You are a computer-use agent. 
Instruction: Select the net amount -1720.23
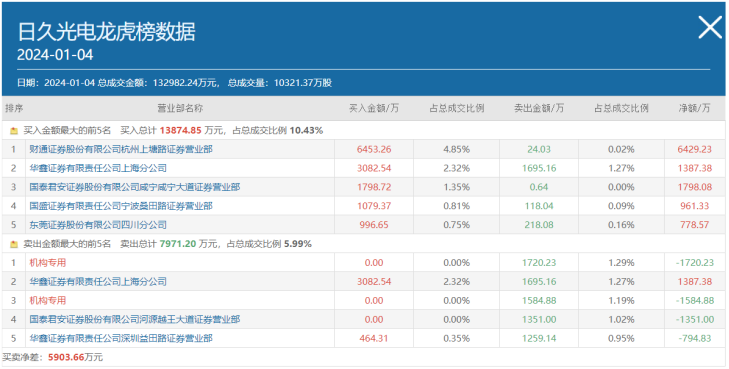(695, 263)
